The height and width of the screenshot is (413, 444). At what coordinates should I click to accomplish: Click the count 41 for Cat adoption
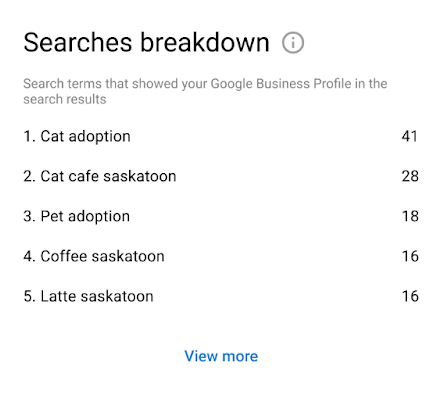click(410, 136)
